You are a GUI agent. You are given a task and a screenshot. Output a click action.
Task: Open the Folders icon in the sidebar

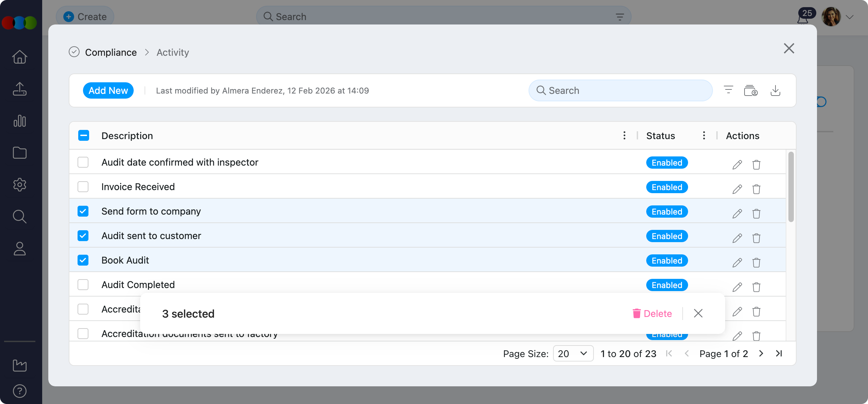click(x=19, y=153)
